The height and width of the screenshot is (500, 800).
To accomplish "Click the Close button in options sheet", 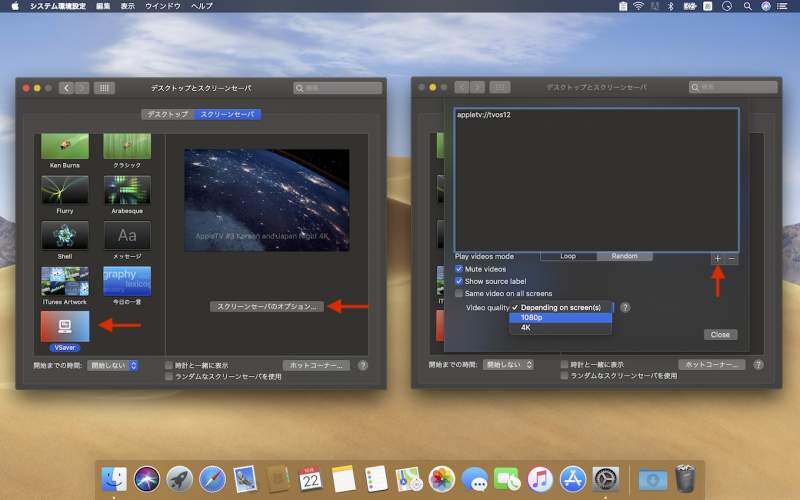I will (x=720, y=335).
